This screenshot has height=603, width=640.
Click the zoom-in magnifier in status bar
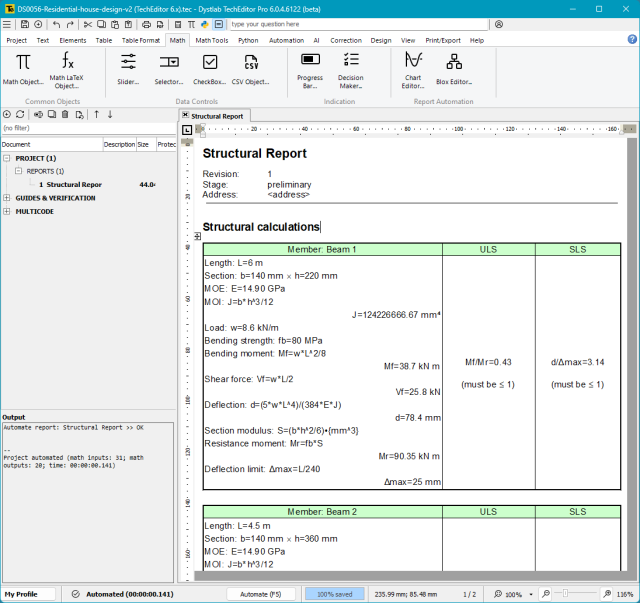coord(607,594)
